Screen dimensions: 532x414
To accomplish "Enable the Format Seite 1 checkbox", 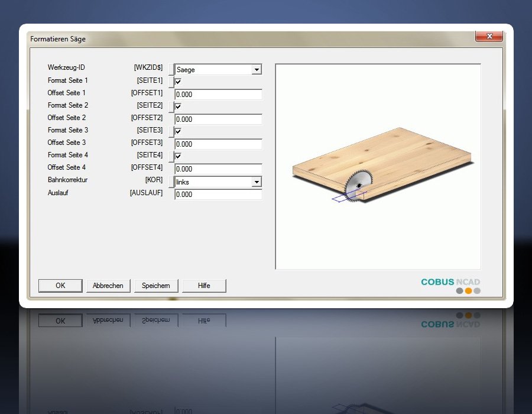I will (178, 82).
